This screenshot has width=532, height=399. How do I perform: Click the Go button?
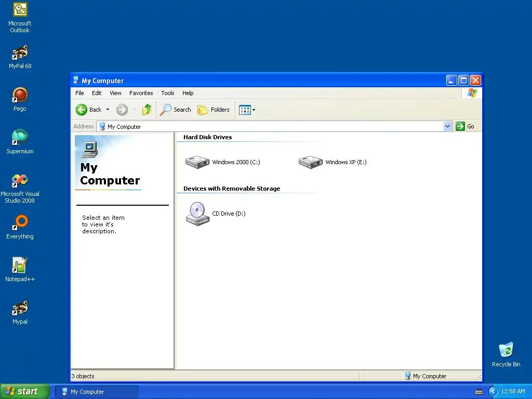click(x=465, y=126)
